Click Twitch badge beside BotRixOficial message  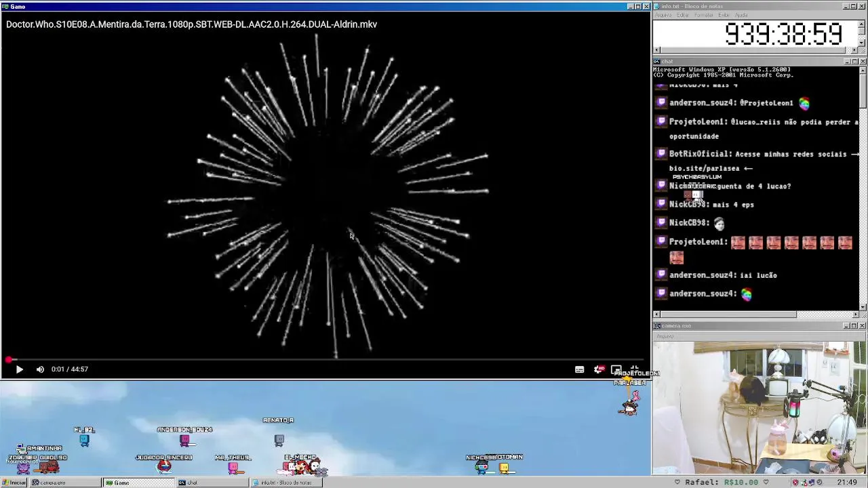pyautogui.click(x=661, y=153)
